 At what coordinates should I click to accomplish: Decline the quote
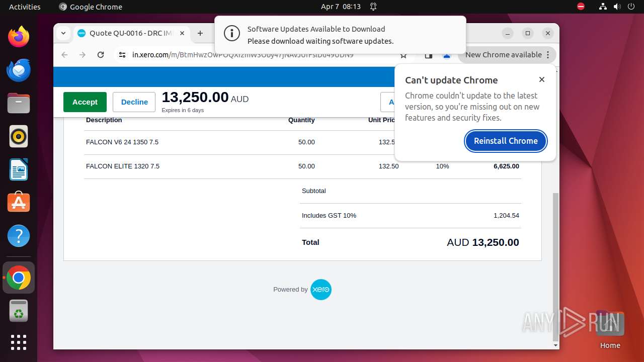(134, 102)
